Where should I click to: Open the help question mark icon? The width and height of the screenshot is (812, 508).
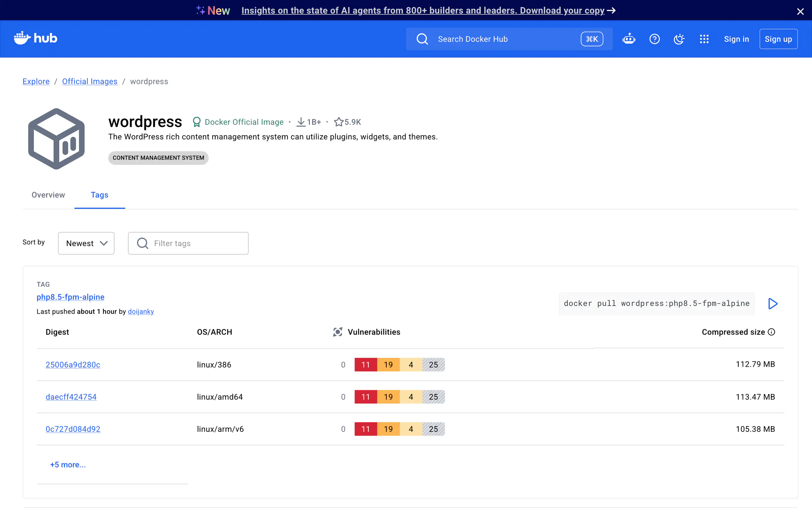(654, 39)
